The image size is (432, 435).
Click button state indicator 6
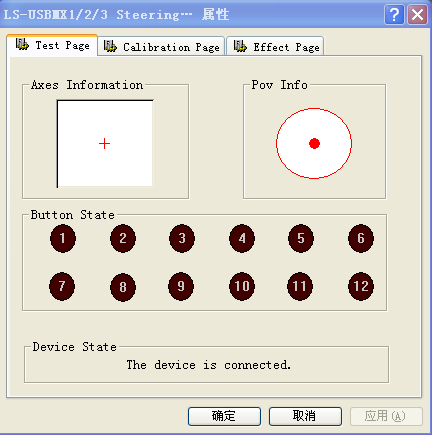click(361, 238)
